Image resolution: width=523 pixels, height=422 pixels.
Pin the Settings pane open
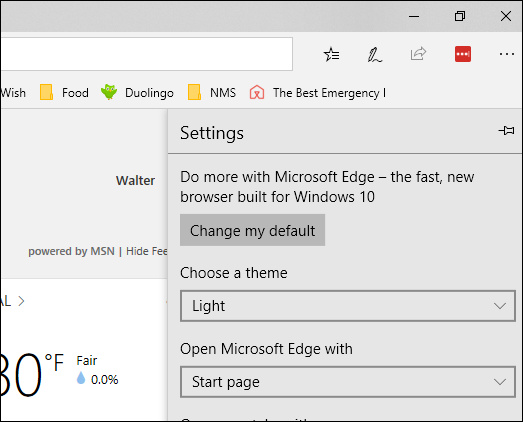[506, 130]
